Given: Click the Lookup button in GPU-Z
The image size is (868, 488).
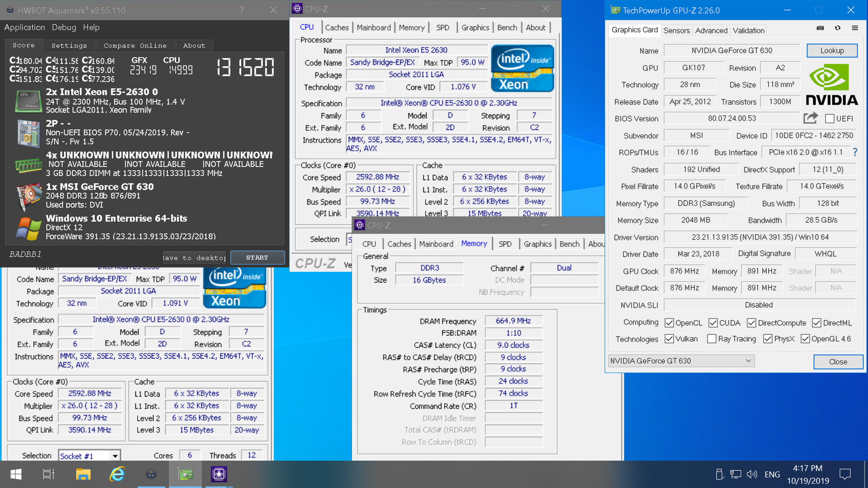Looking at the screenshot, I should pos(832,51).
